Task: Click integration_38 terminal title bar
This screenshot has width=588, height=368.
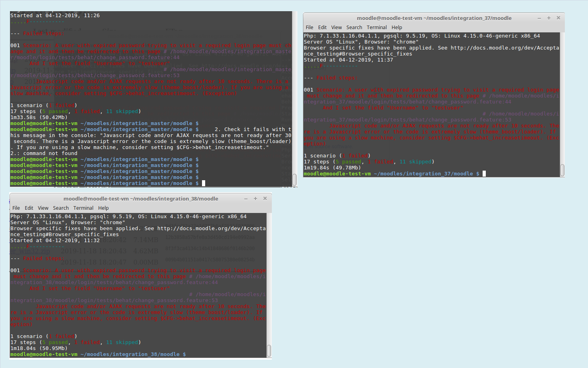Action: pyautogui.click(x=141, y=199)
